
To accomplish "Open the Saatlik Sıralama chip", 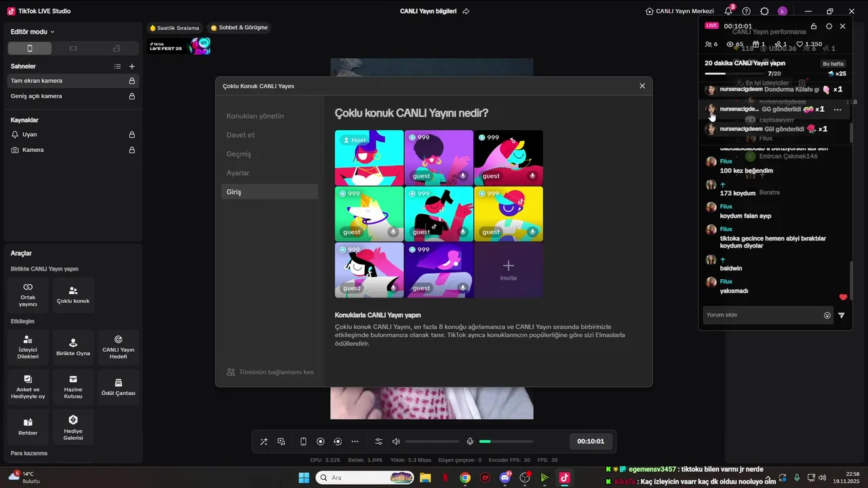I will point(175,28).
